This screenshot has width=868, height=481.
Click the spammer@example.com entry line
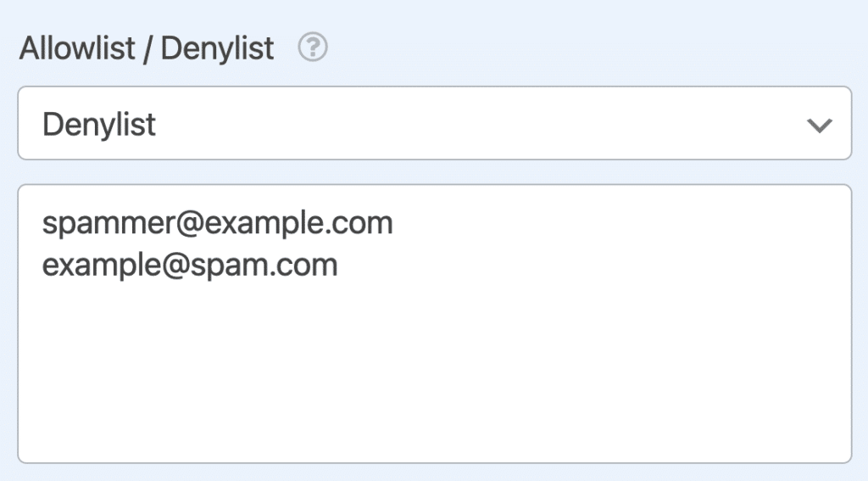(x=218, y=223)
